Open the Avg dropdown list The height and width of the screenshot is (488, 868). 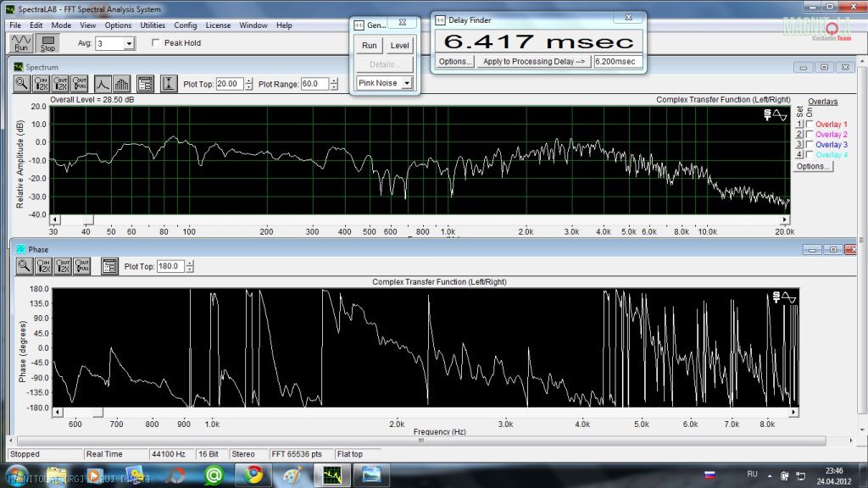coord(129,43)
